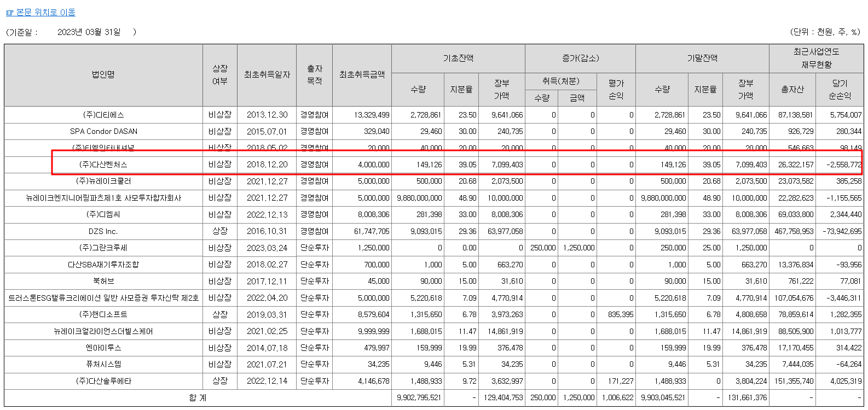Viewport: 868px width, 410px height.
Task: Click the '기초잔액' group header
Action: 458,58
